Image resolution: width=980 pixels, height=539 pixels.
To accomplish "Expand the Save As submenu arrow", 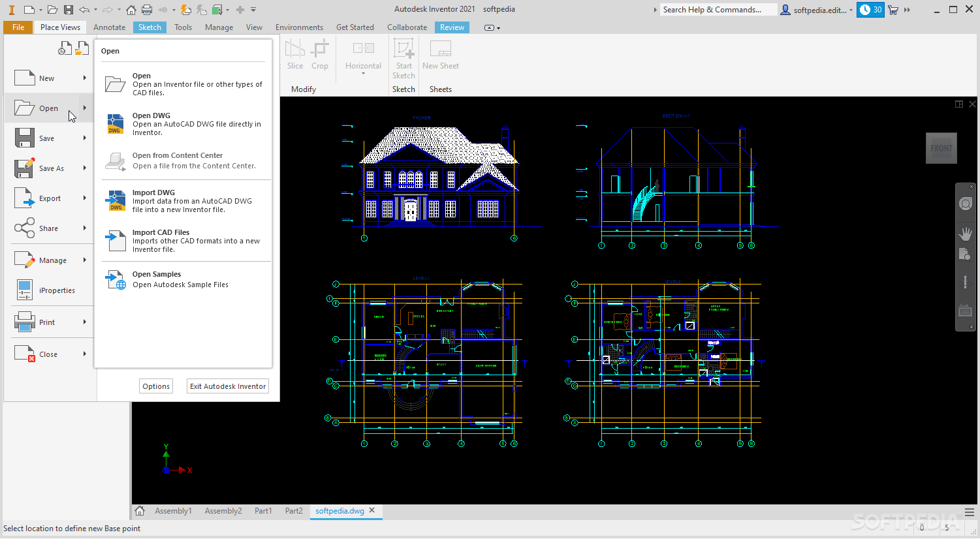I will [85, 168].
